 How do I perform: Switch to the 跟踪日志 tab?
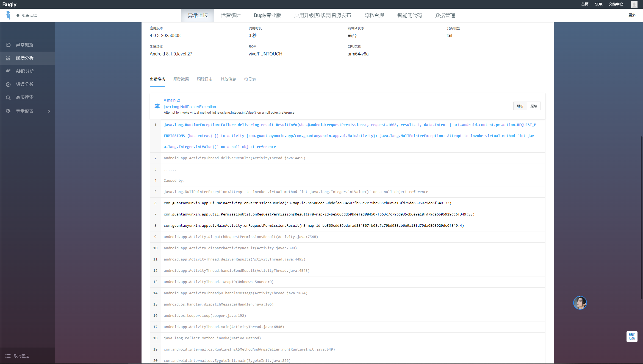pyautogui.click(x=204, y=79)
